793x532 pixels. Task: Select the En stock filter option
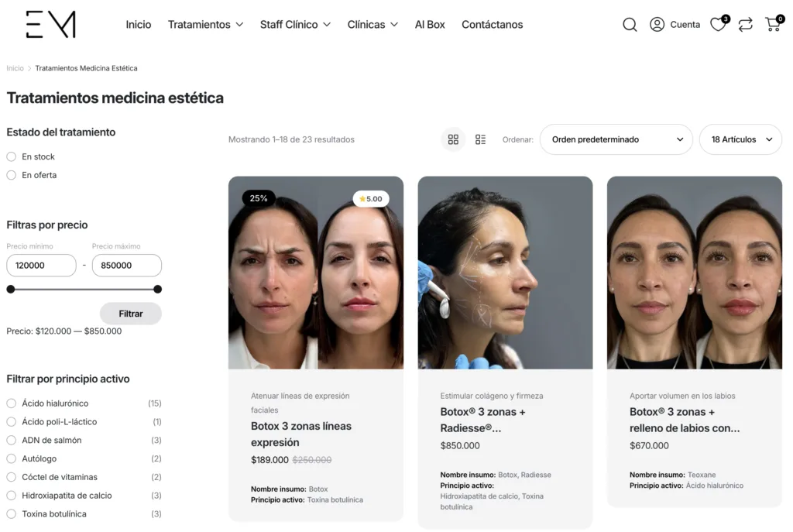(12, 156)
